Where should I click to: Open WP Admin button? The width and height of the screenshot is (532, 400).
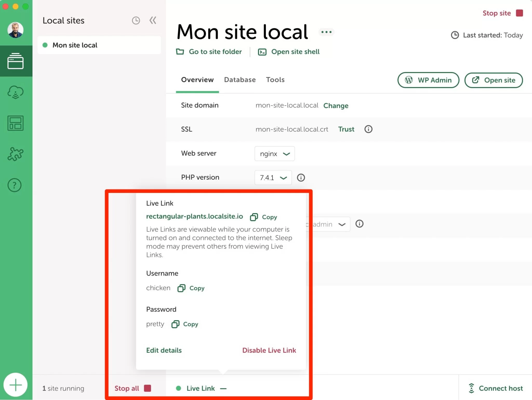(x=428, y=80)
